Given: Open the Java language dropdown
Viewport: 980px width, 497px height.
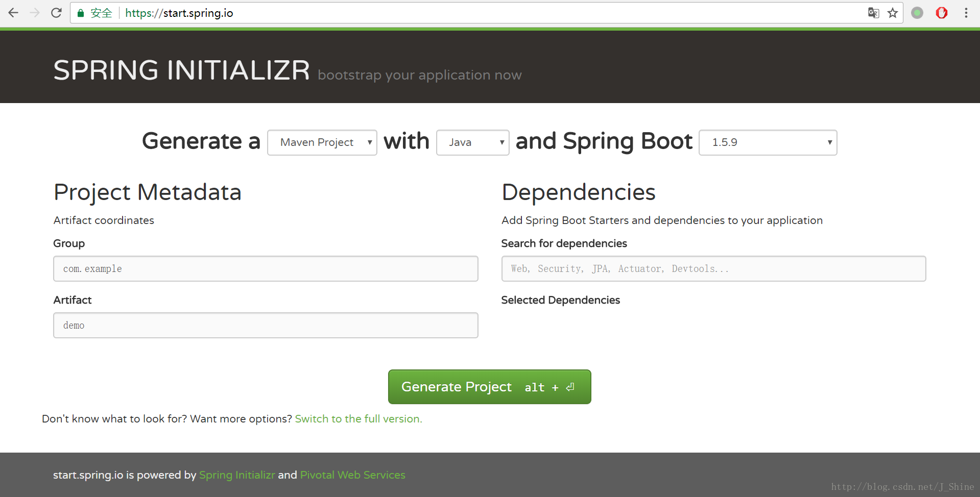Looking at the screenshot, I should pos(473,142).
